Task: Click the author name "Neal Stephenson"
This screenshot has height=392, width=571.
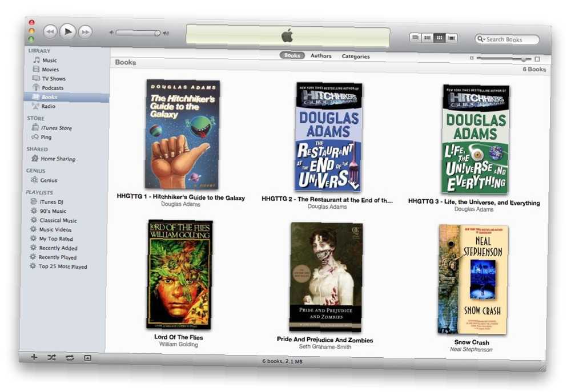Action: 471,349
